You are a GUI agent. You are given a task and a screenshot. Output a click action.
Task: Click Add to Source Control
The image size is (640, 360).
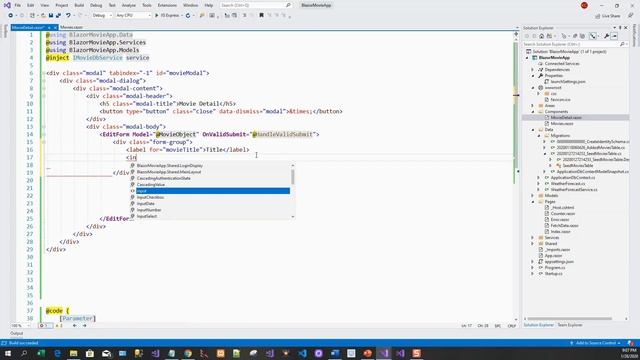(596, 343)
